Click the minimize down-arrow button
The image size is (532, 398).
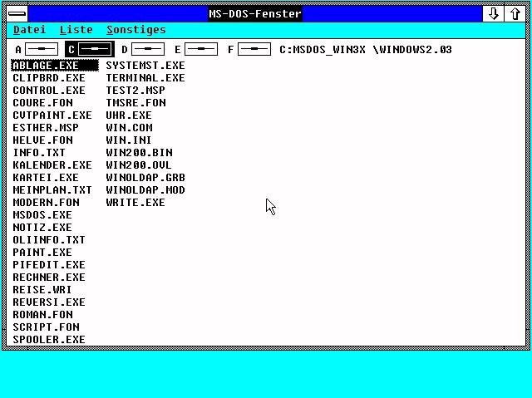pyautogui.click(x=494, y=13)
